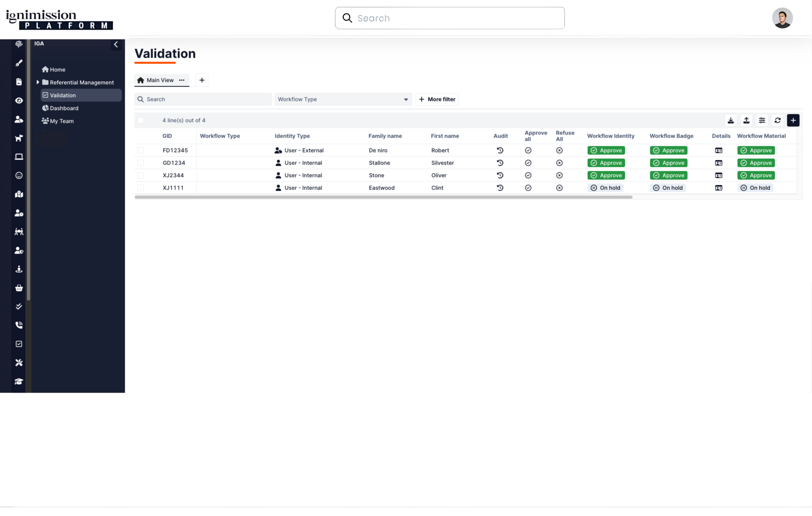Click Refuse All icon for Eastwood row
The image size is (812, 516).
coord(559,188)
